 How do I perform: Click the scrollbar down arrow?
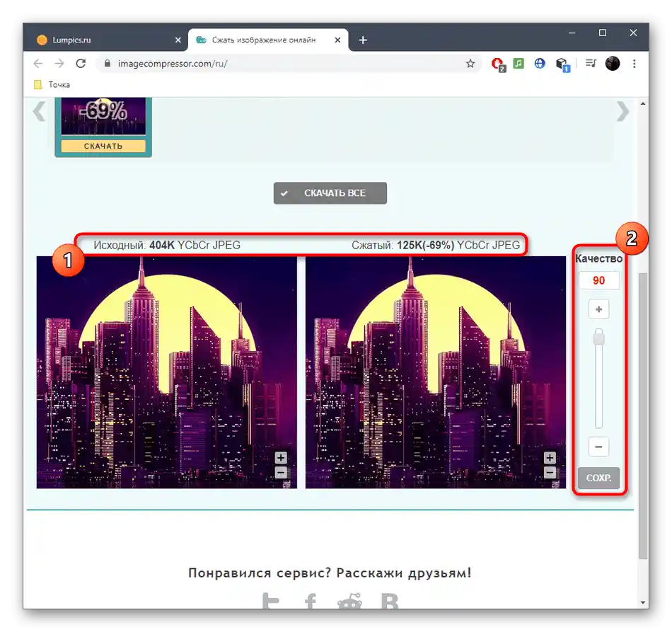coord(643,602)
